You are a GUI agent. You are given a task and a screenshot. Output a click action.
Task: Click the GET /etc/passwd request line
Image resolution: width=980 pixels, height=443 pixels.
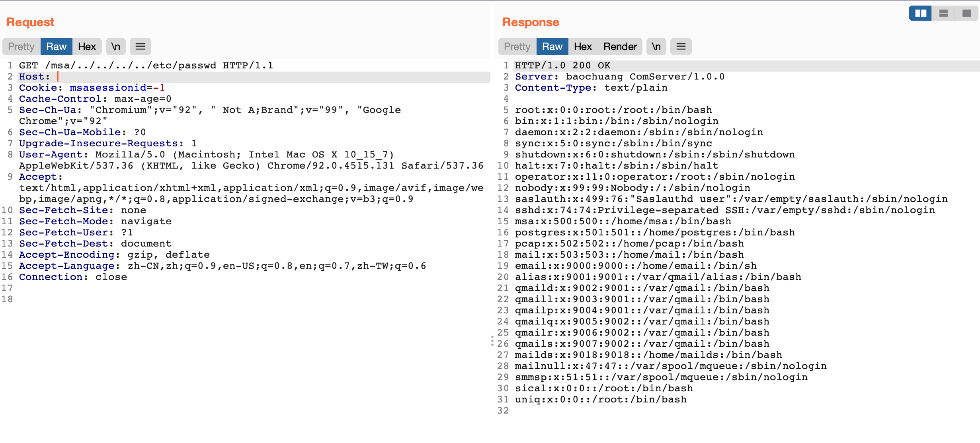click(x=146, y=65)
